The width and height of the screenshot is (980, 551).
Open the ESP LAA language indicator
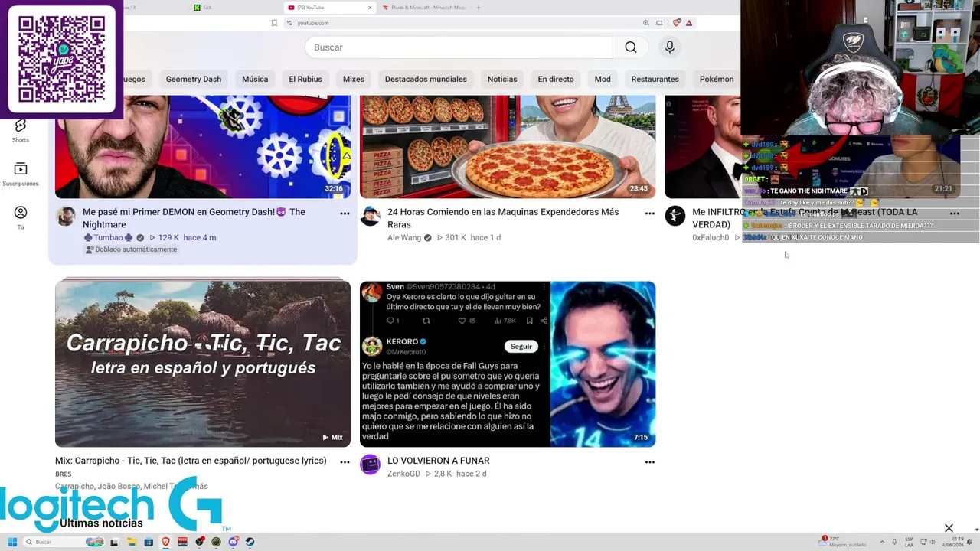click(x=910, y=542)
